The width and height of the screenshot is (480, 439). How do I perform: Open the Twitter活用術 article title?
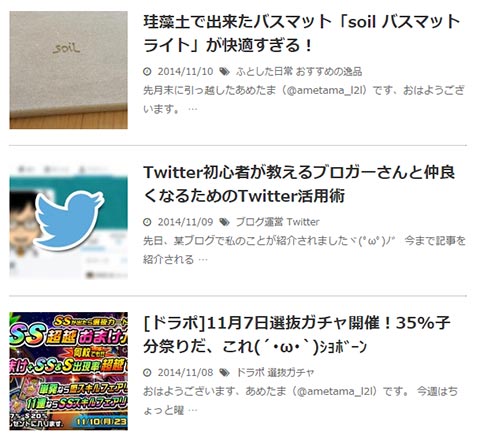299,184
